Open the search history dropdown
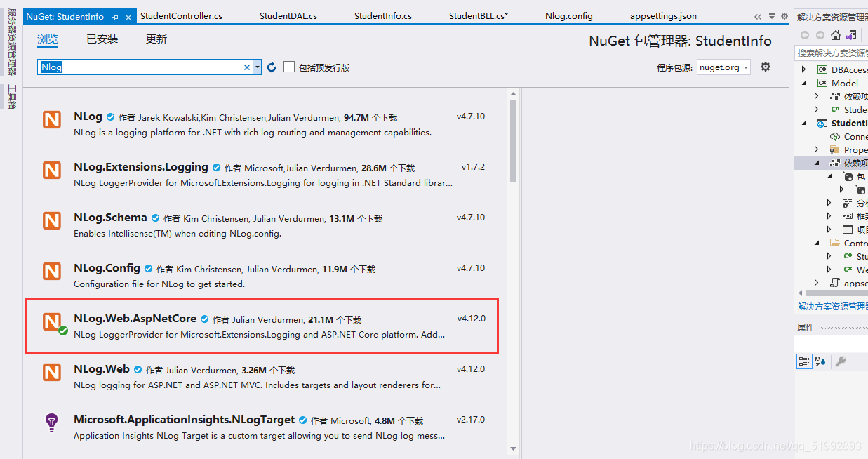868x459 pixels. click(258, 67)
